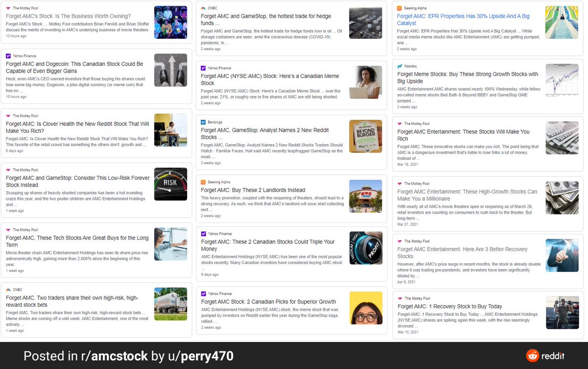Open the 'Forget AMC and Dogecoin' headline
Image resolution: width=588 pixels, height=369 pixels.
74,68
